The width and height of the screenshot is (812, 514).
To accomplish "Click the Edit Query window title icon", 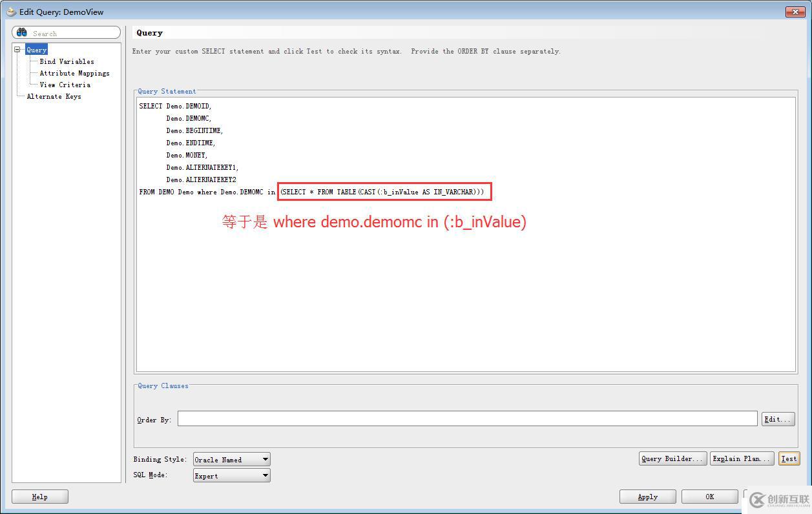I will [10, 12].
